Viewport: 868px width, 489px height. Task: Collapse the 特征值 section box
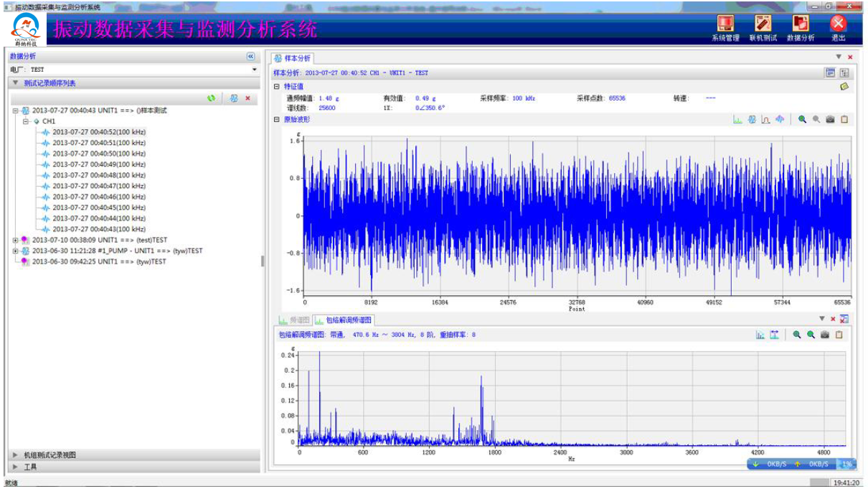click(277, 86)
